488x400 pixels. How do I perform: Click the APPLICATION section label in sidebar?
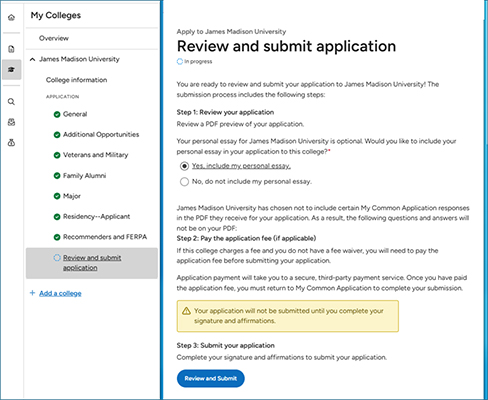pyautogui.click(x=62, y=97)
